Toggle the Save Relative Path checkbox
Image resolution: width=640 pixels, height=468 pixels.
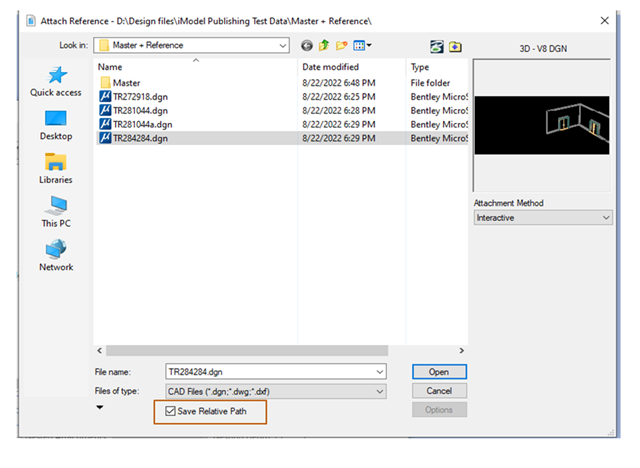coord(171,411)
